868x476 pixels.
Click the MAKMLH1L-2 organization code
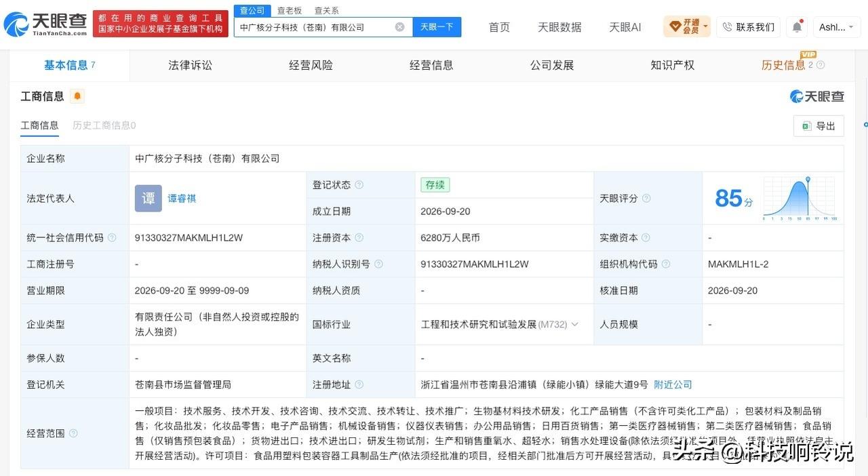click(x=738, y=264)
